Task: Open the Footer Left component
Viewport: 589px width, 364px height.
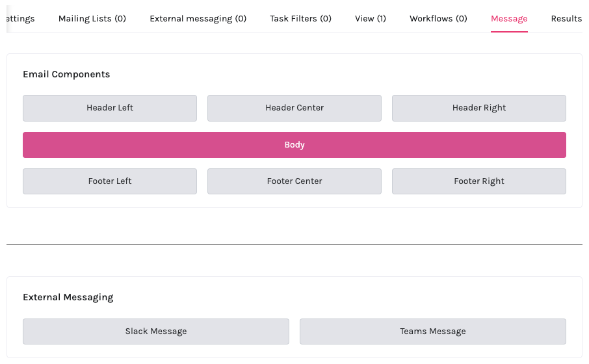Action: coord(110,181)
